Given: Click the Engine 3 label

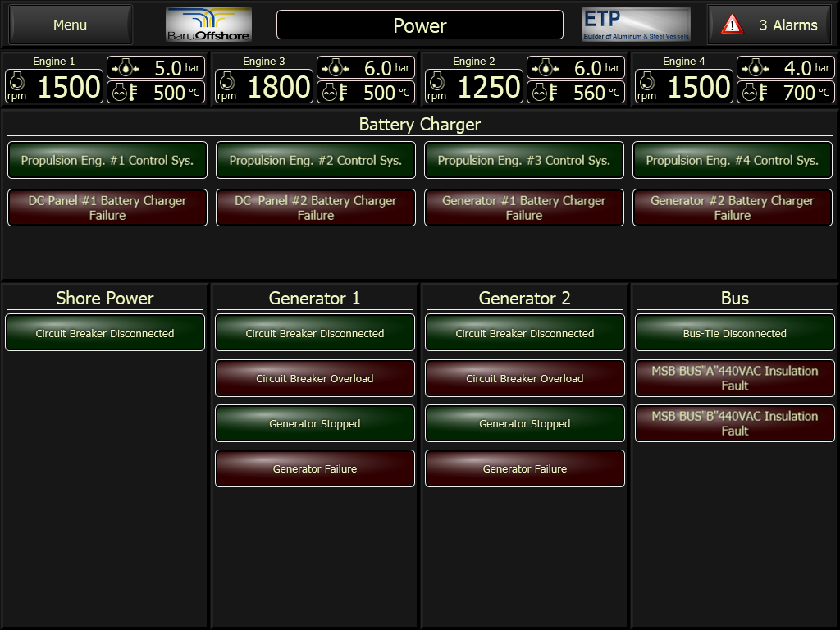Looking at the screenshot, I should [x=264, y=61].
